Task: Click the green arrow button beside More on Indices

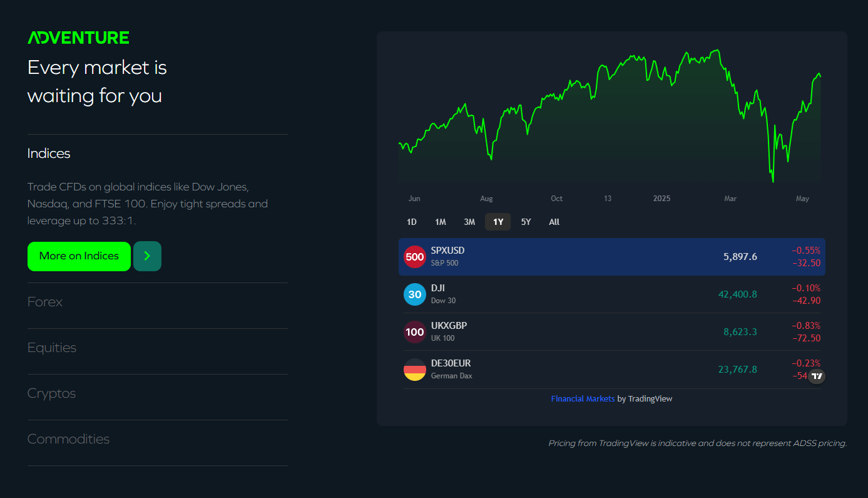Action: pyautogui.click(x=148, y=256)
